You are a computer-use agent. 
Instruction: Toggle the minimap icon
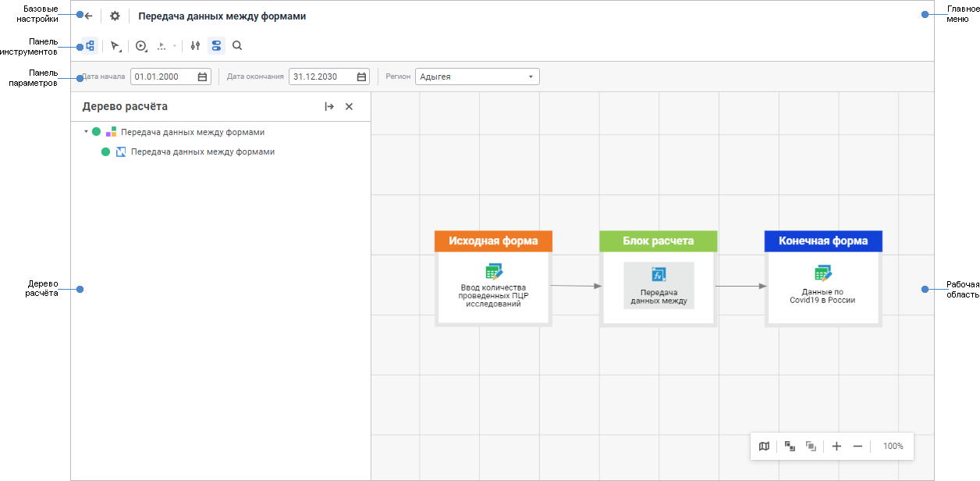(764, 446)
